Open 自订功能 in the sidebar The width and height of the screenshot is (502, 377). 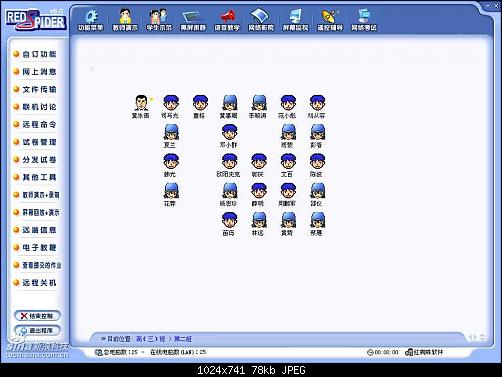(35, 54)
